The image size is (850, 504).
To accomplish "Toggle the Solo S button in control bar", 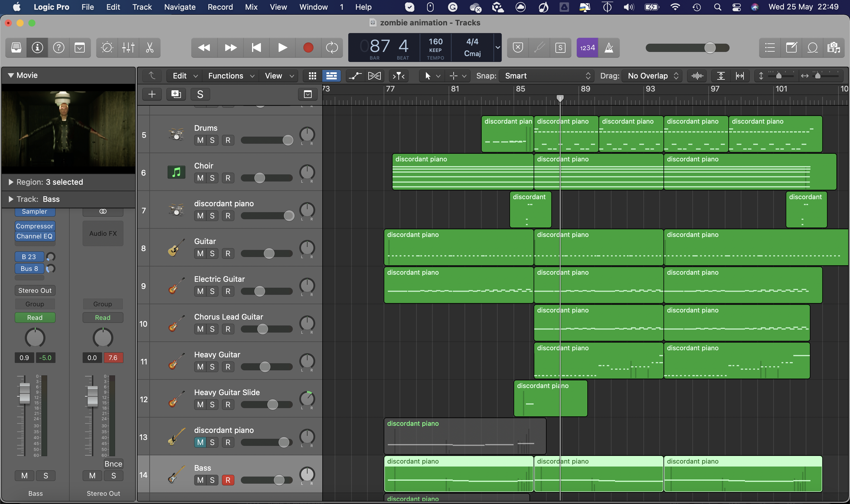I will click(560, 48).
